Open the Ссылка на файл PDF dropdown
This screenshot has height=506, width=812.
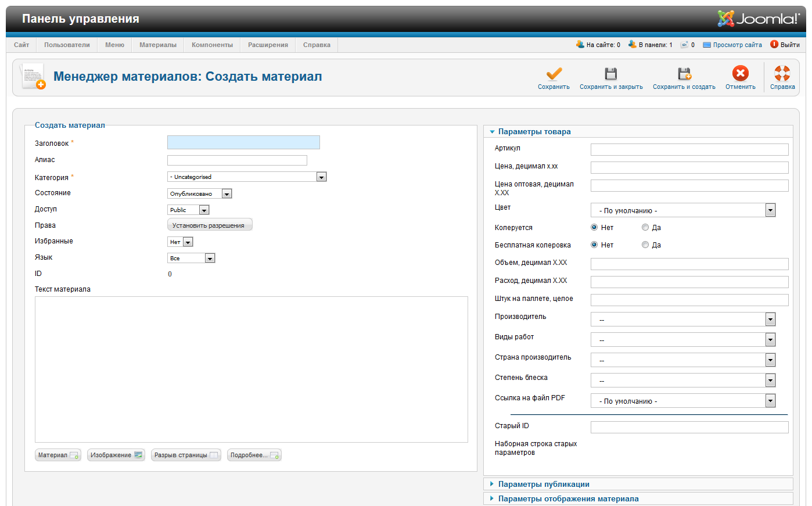[683, 401]
